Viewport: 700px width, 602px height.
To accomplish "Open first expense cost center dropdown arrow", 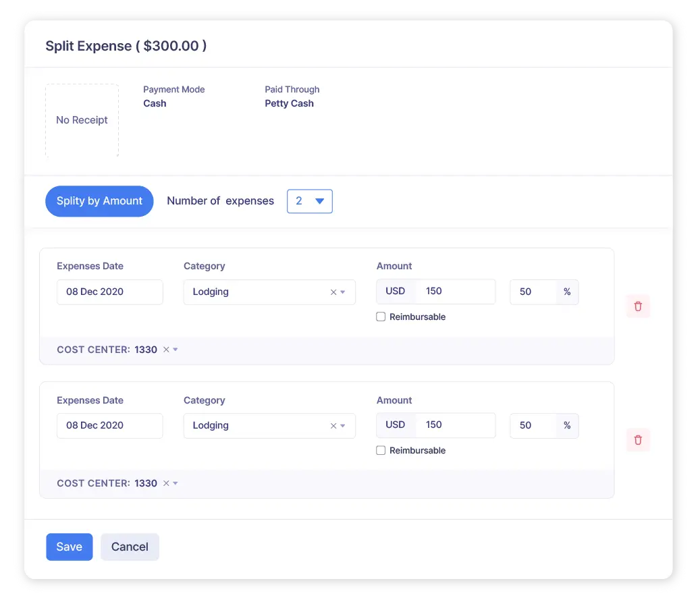I will pyautogui.click(x=176, y=350).
